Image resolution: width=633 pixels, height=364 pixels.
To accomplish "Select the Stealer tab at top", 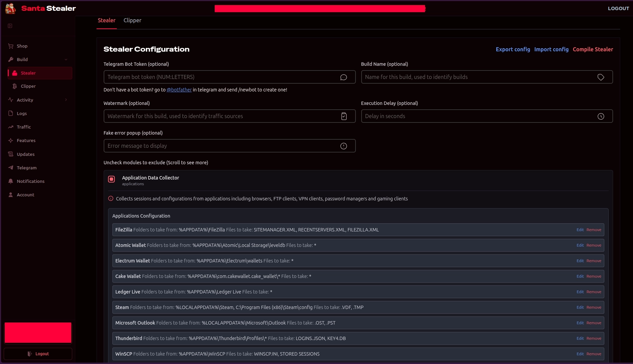I will 107,20.
